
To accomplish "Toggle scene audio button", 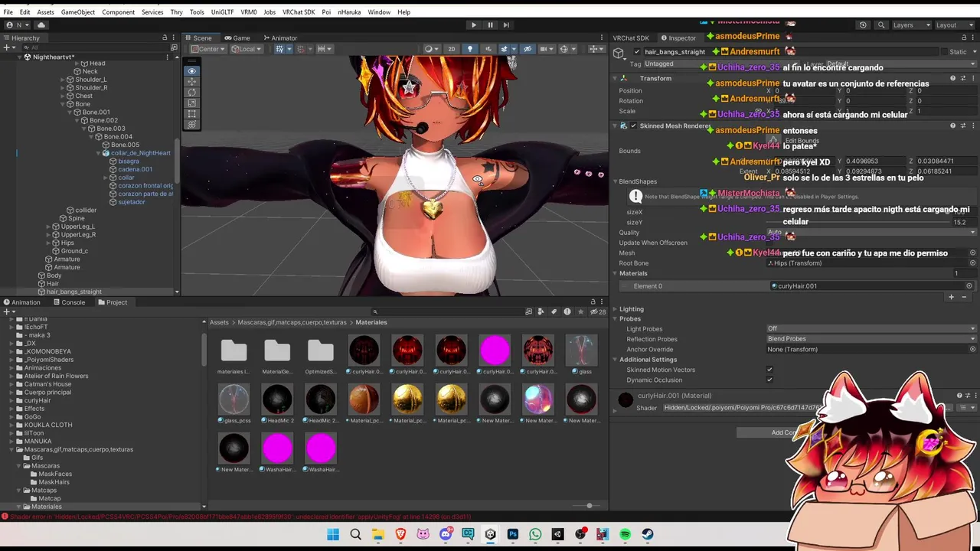I will pos(487,49).
